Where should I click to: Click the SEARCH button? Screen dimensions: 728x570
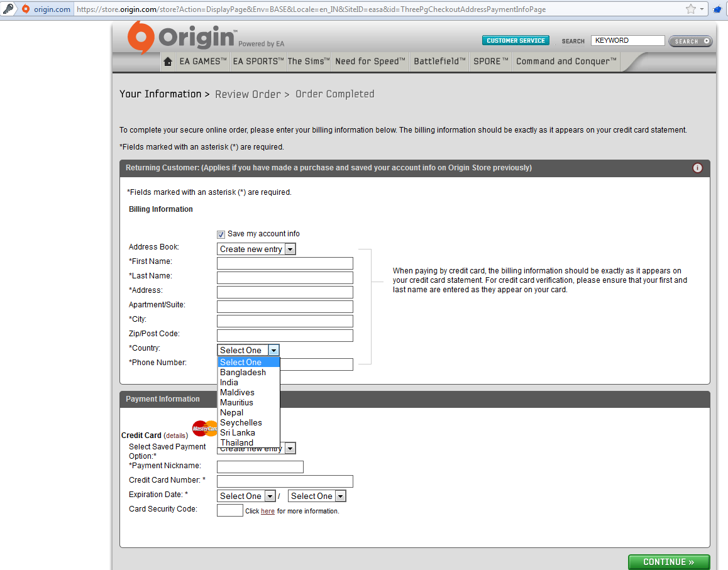690,41
